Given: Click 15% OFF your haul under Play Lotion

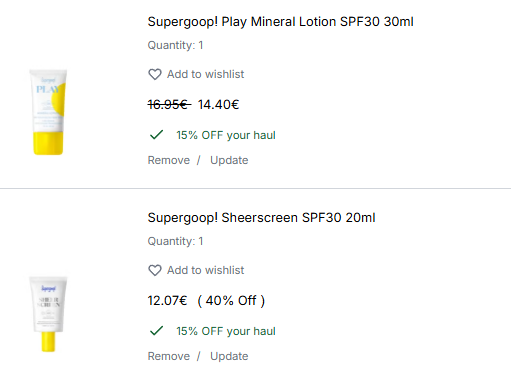Looking at the screenshot, I should pos(226,135).
